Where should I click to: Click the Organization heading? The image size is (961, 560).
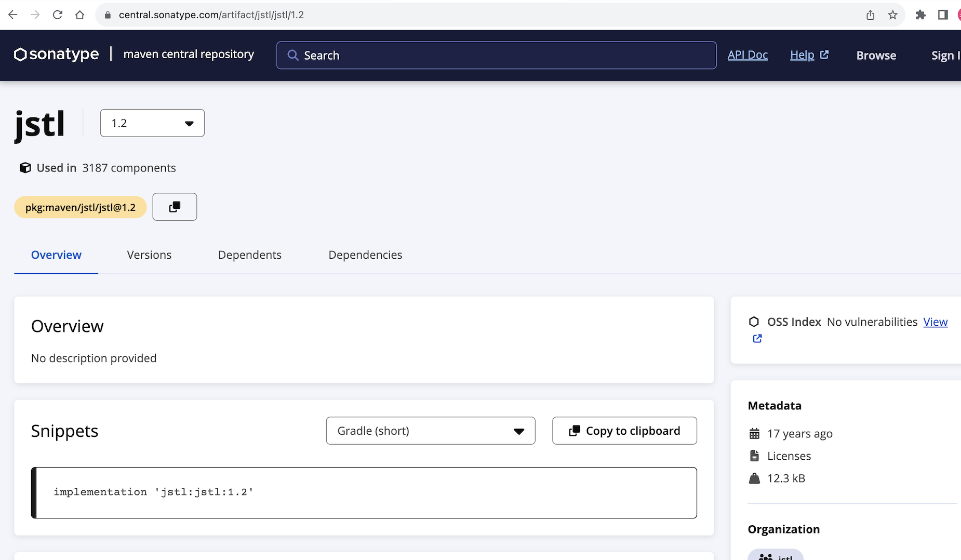784,529
